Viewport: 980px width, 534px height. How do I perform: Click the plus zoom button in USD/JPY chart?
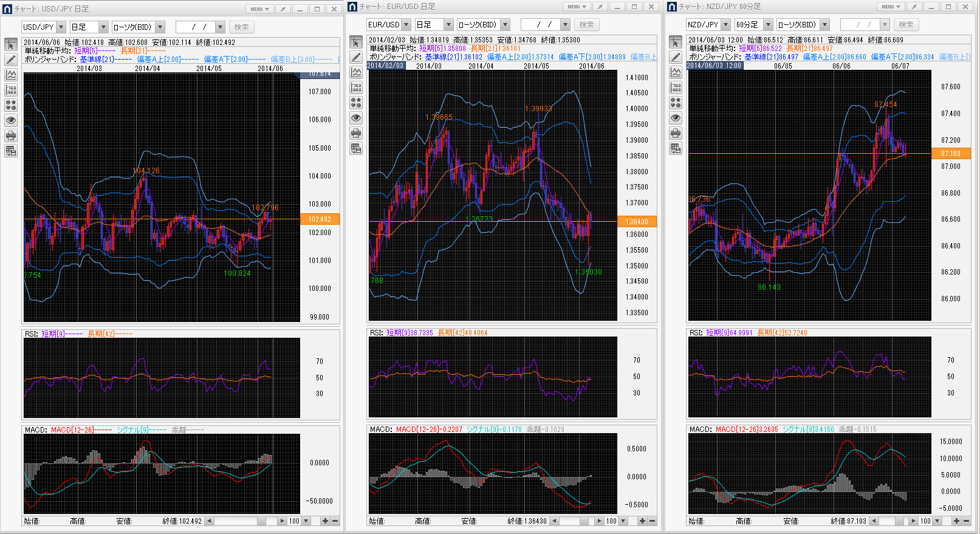325,521
